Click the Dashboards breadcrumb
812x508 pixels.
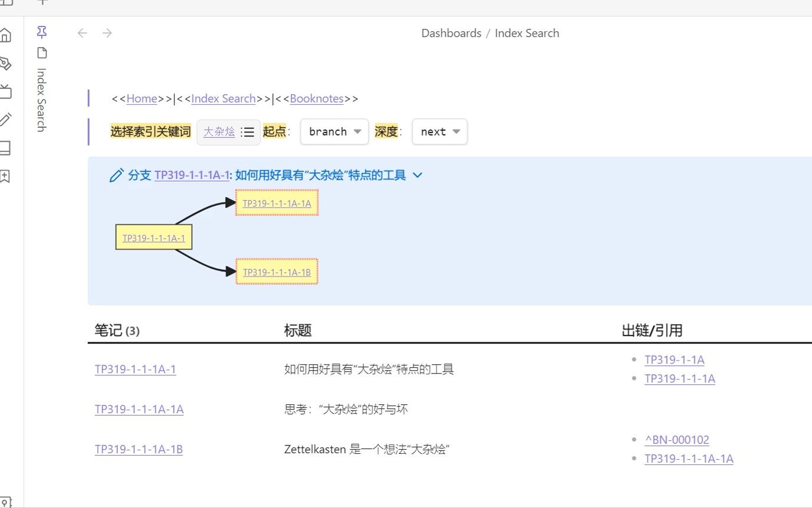(x=451, y=33)
